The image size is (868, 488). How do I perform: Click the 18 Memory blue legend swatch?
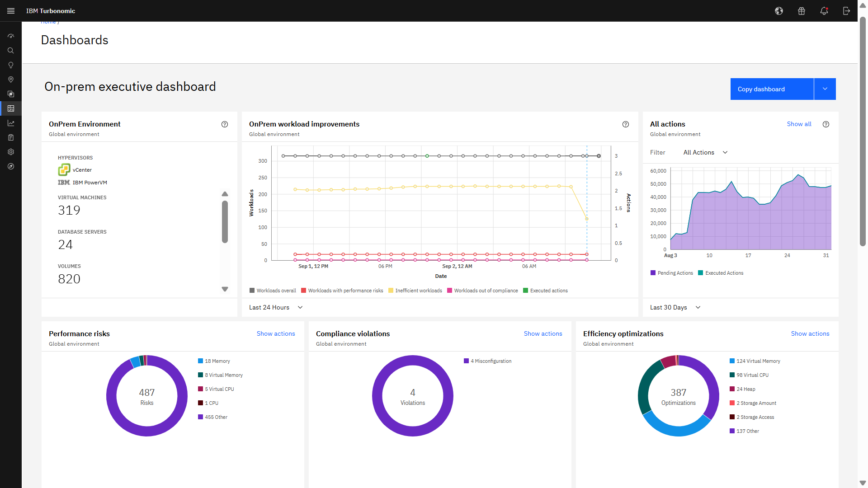point(200,361)
